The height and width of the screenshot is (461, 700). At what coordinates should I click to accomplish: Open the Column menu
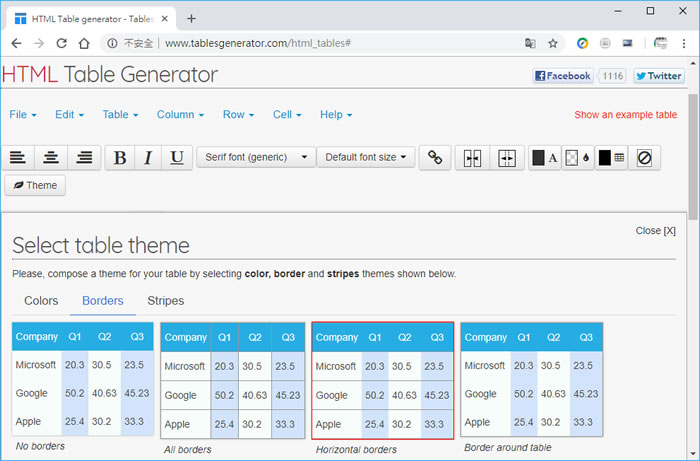click(180, 115)
